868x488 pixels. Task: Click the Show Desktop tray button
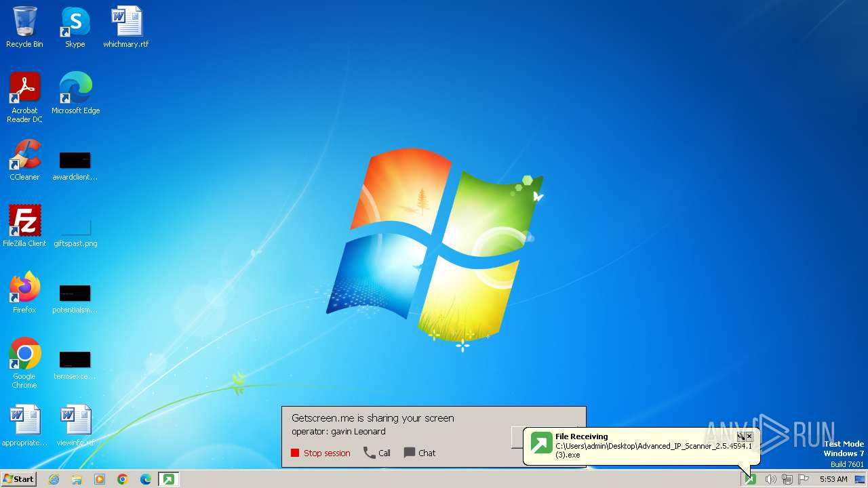pyautogui.click(x=861, y=479)
